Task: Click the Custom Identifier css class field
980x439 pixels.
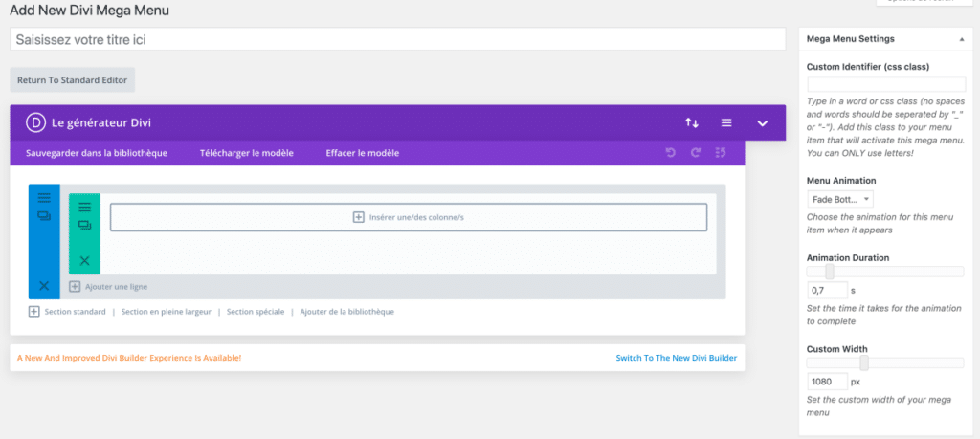Action: pos(886,84)
